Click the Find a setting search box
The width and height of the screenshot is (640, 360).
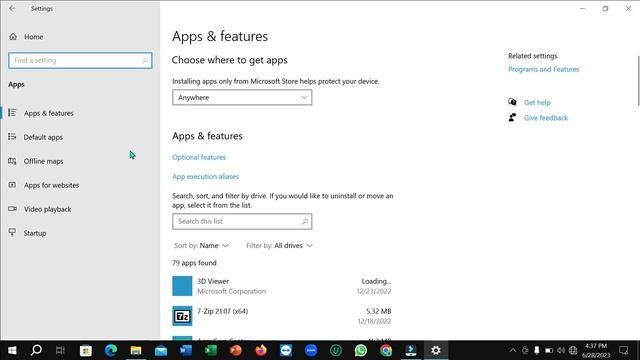click(x=80, y=60)
